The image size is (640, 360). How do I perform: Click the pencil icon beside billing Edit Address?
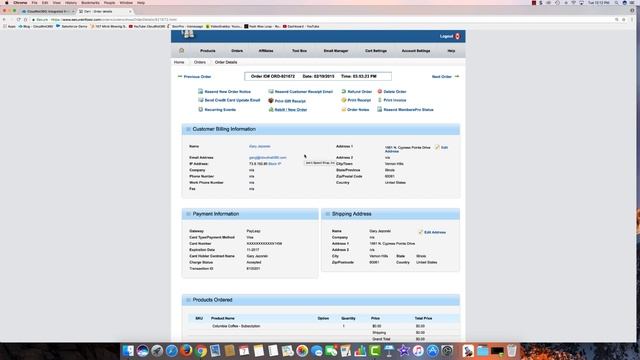point(437,147)
